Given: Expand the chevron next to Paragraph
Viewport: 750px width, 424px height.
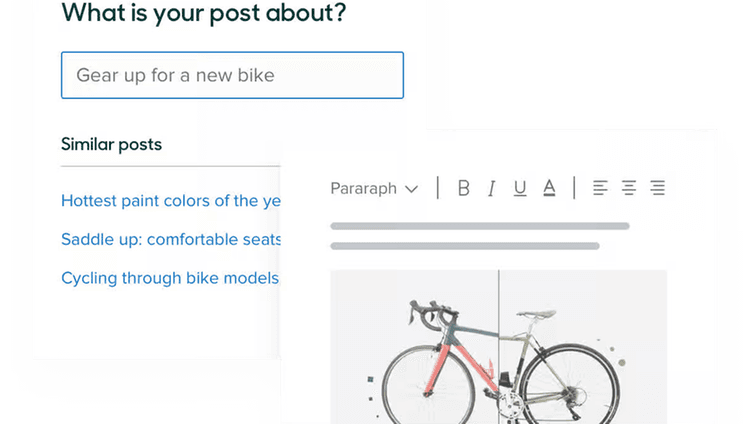Looking at the screenshot, I should [x=411, y=189].
